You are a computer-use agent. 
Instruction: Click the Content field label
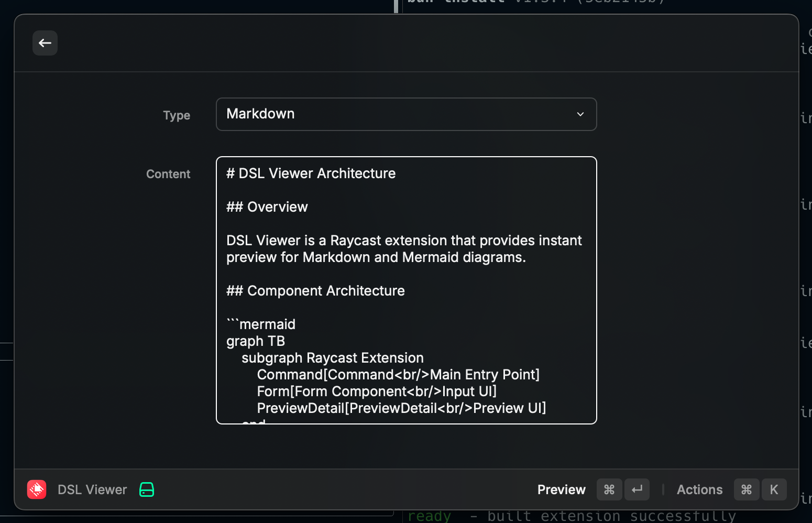pyautogui.click(x=168, y=174)
